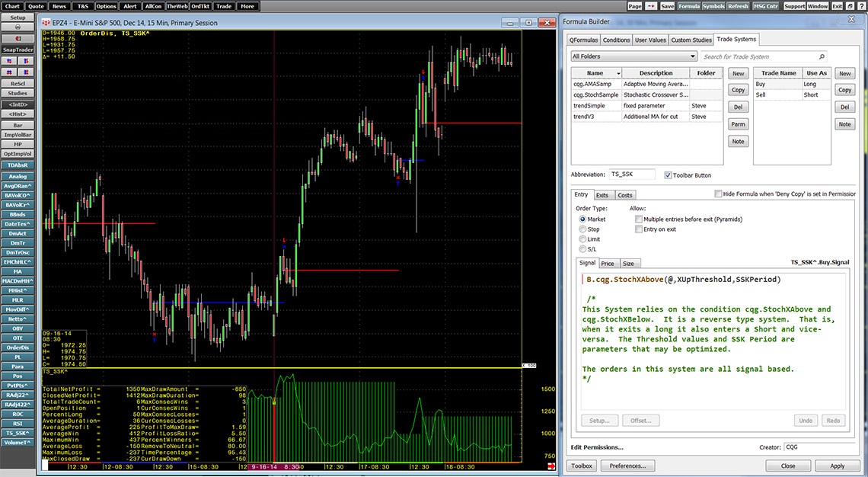Click the Parm button next to the system list
868x477 pixels.
coord(738,123)
